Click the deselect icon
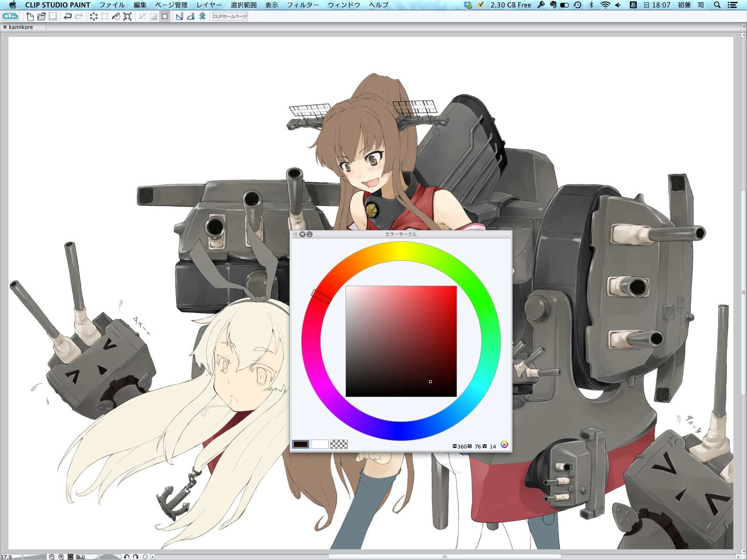This screenshot has width=747, height=560. pos(142,16)
